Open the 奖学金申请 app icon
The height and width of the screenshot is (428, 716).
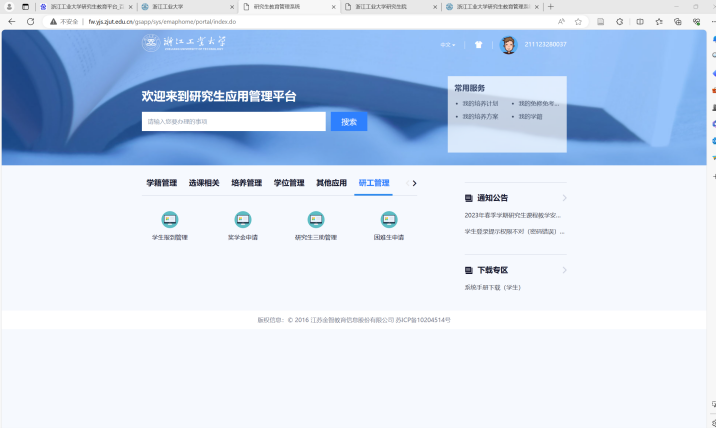point(242,220)
